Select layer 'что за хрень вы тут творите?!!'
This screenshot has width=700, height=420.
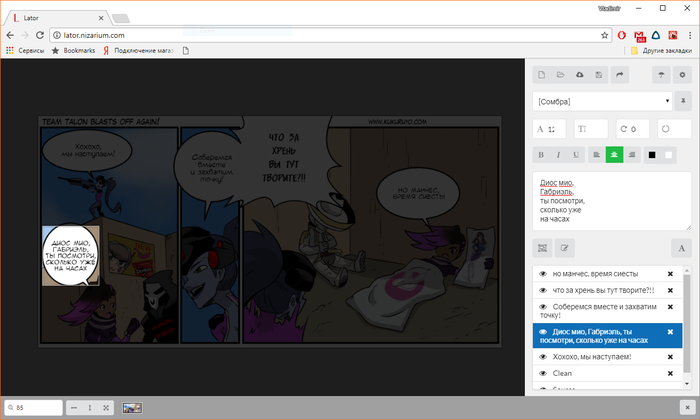click(608, 291)
